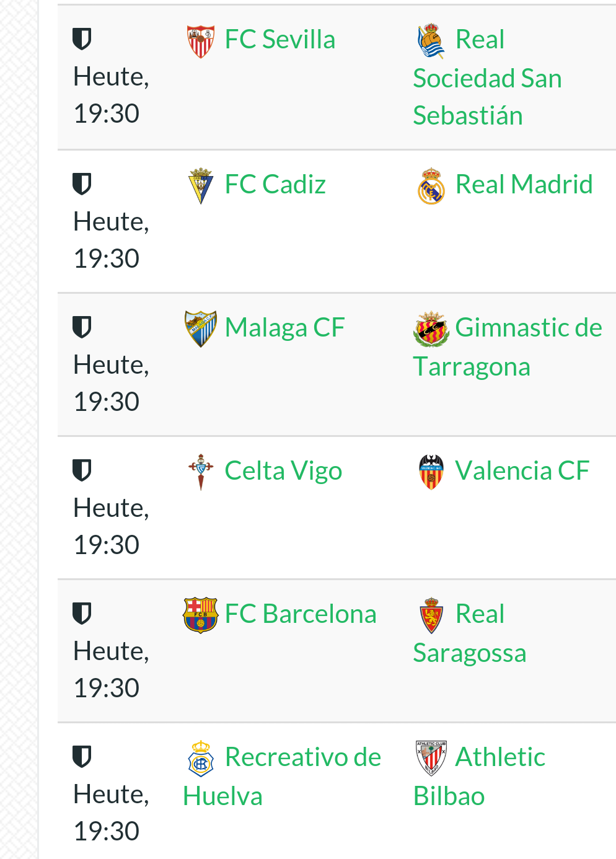The image size is (616, 859).
Task: Open the Malaga CF team link
Action: coord(284,328)
